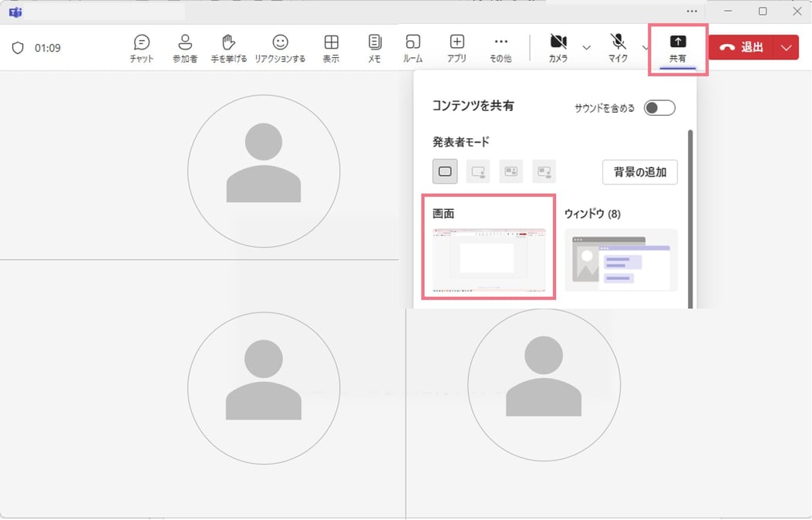Viewport: 812px width, 520px height.
Task: Unmute the マイク microphone
Action: point(618,49)
